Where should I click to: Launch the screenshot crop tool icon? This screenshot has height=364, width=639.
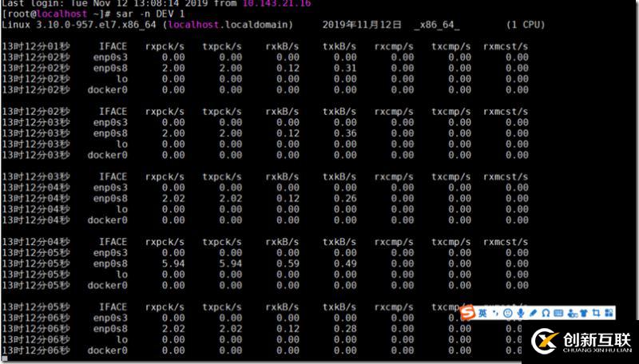(x=597, y=313)
